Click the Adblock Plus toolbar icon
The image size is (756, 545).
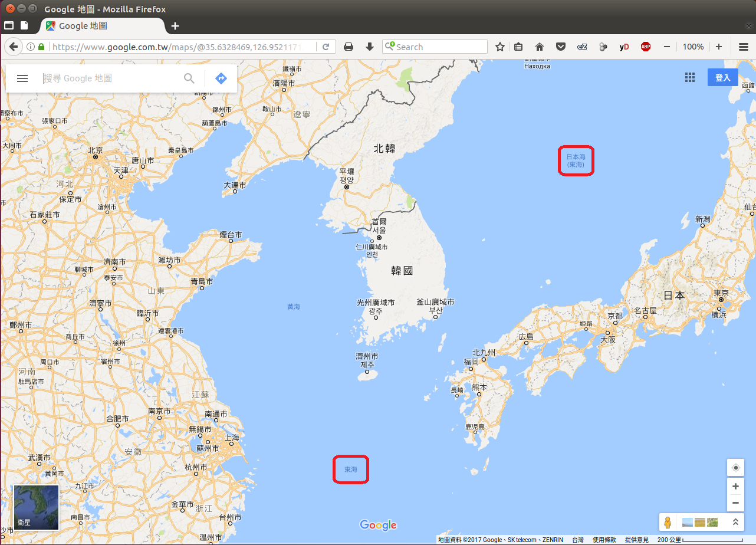tap(646, 47)
